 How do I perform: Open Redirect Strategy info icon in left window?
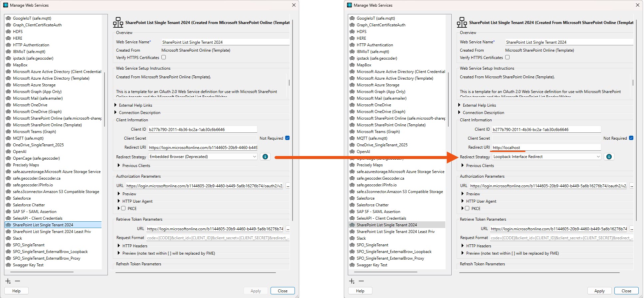tap(265, 157)
